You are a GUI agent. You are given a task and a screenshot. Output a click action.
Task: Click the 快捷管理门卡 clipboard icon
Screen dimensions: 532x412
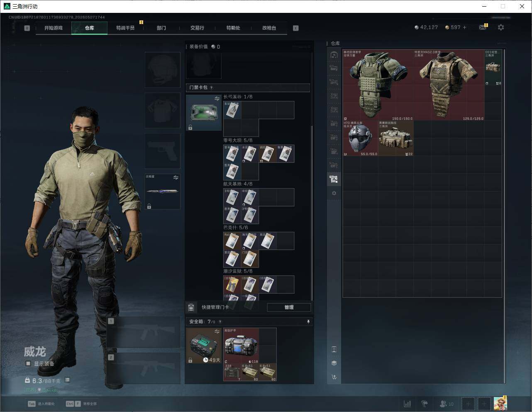click(x=191, y=307)
